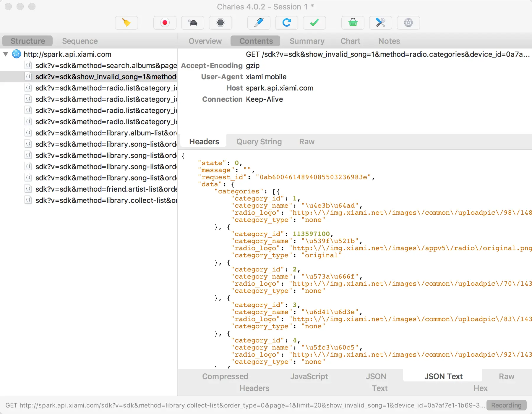This screenshot has width=532, height=414.
Task: Open the Chart tab
Action: [350, 41]
